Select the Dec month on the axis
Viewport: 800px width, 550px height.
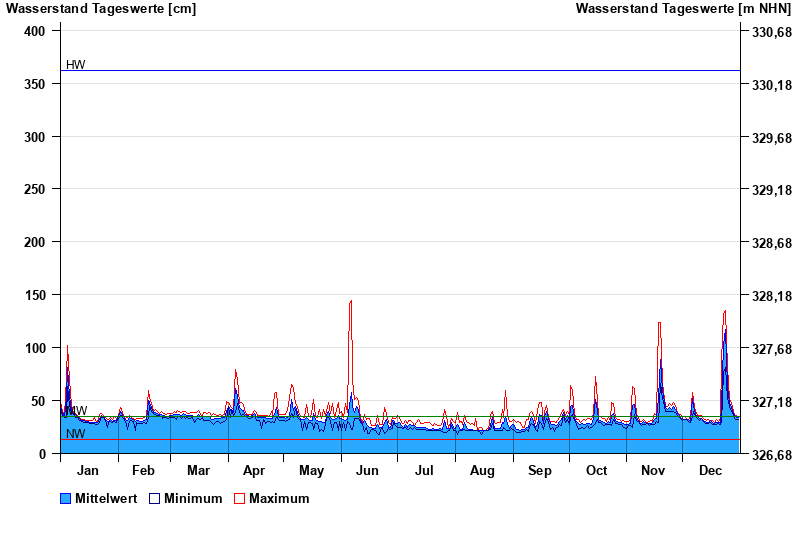coord(711,470)
